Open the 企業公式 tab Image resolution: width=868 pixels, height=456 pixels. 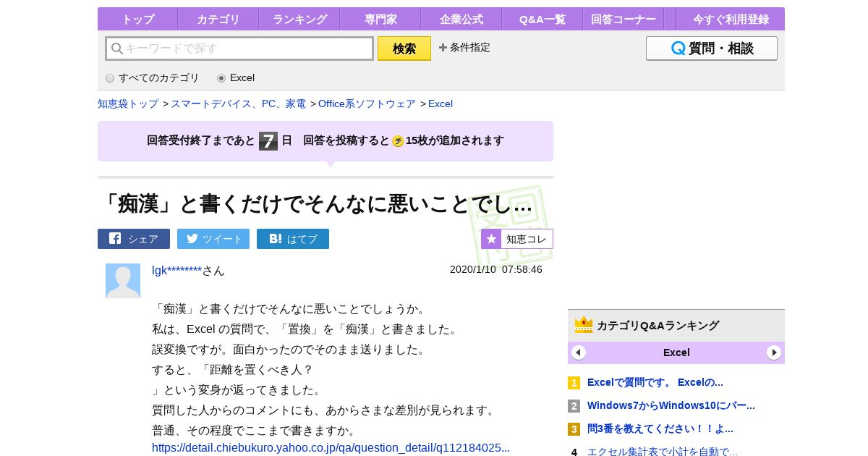coord(461,19)
